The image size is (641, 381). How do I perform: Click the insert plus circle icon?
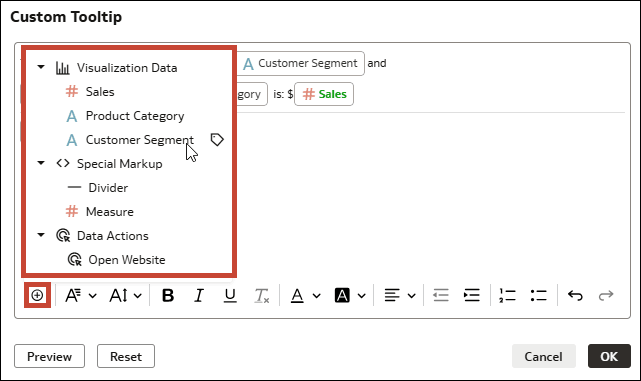(37, 295)
